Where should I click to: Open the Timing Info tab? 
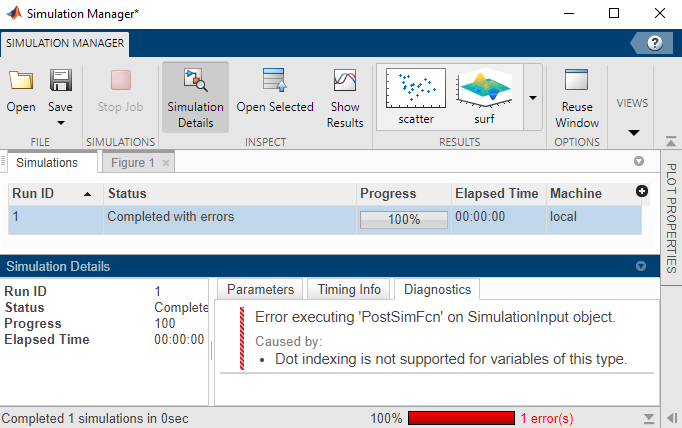point(349,289)
